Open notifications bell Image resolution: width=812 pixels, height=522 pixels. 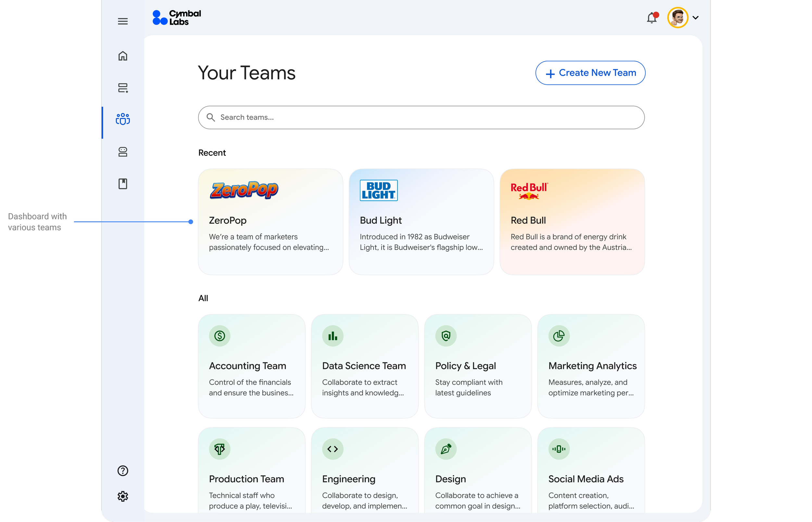point(652,18)
